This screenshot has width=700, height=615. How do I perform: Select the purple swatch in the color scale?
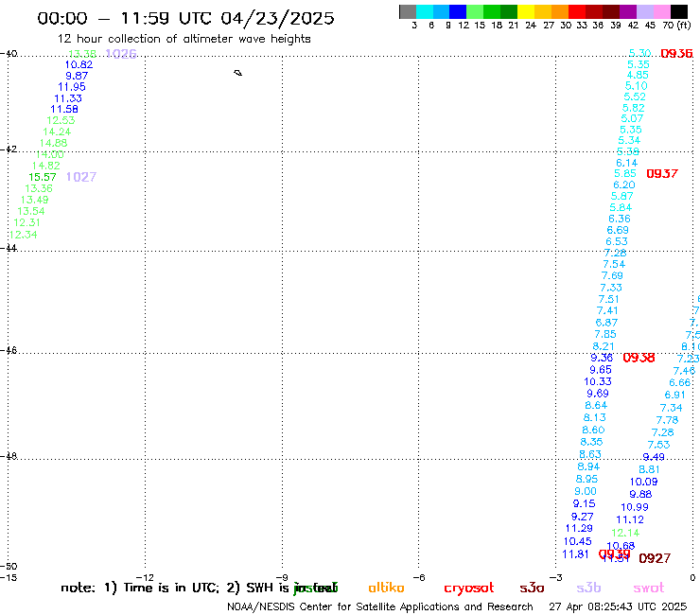[x=628, y=11]
